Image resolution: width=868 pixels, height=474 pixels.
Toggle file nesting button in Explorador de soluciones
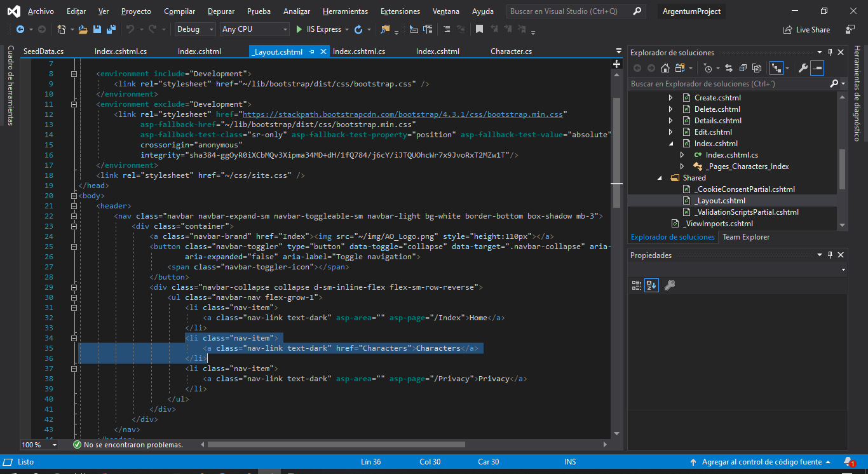coord(776,68)
